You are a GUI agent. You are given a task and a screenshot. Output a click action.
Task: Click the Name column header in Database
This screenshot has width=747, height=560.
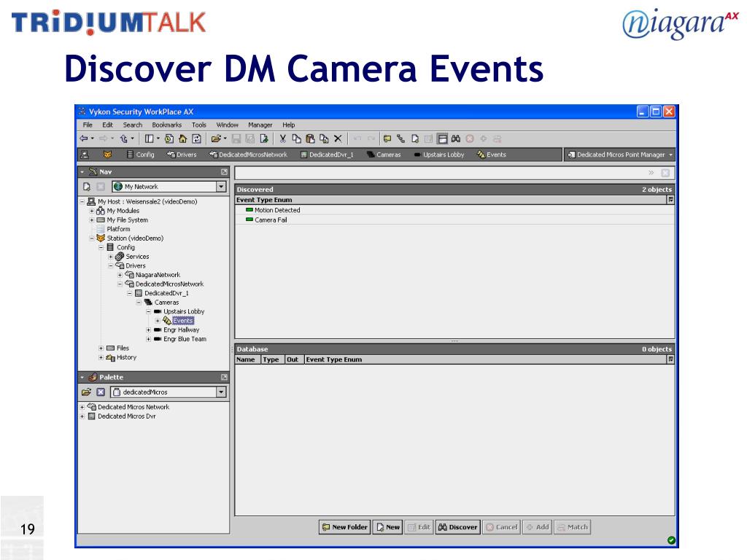[x=247, y=359]
